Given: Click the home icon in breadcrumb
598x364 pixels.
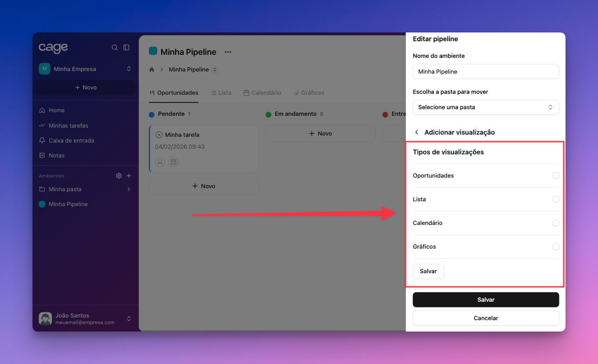Looking at the screenshot, I should point(152,70).
